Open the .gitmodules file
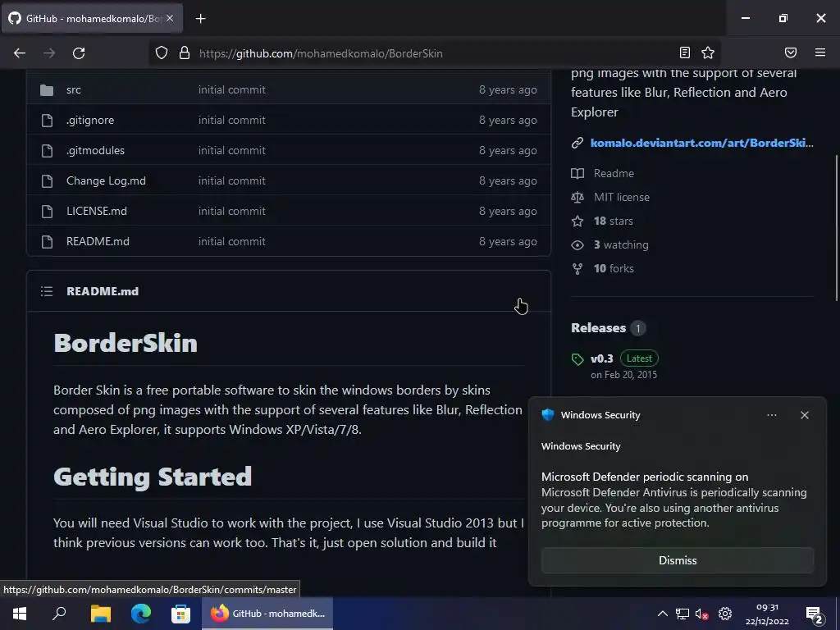The height and width of the screenshot is (630, 840). click(x=95, y=151)
